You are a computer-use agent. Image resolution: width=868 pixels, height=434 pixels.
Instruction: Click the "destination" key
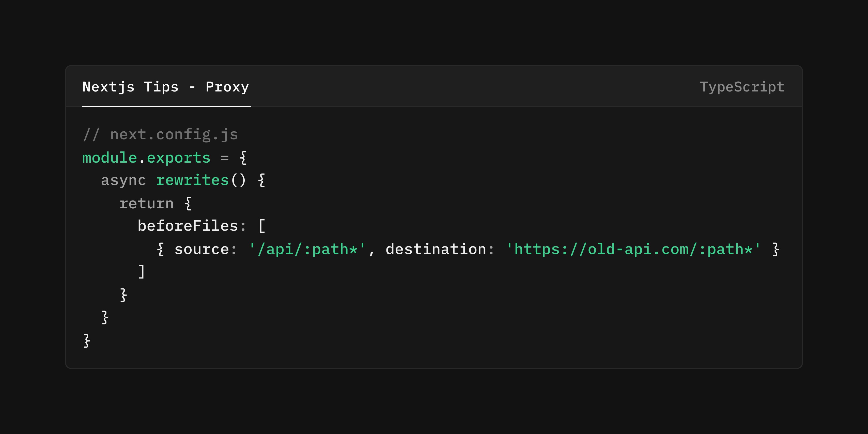(436, 249)
